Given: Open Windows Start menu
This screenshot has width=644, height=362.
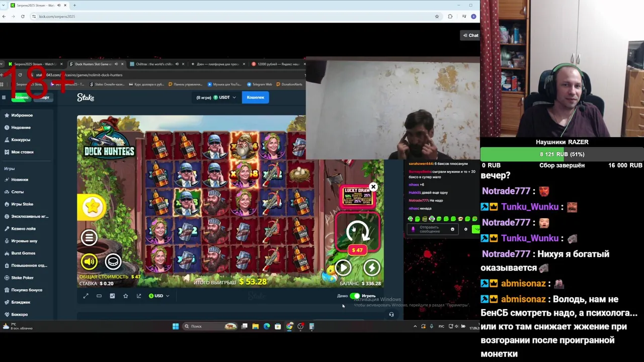Looking at the screenshot, I should (x=176, y=326).
